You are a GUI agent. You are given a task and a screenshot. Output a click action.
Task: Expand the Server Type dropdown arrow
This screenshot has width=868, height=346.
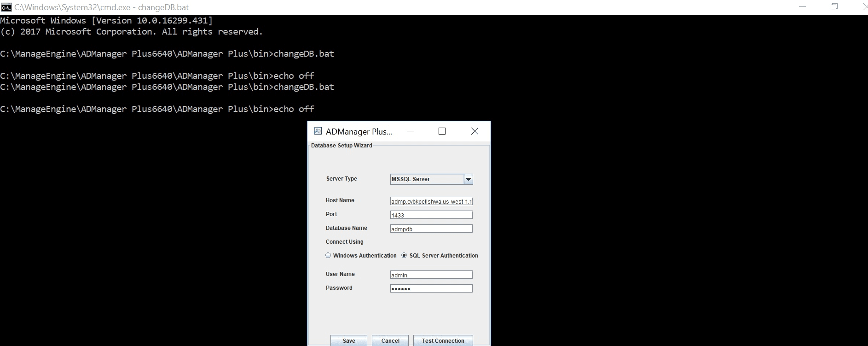click(468, 179)
